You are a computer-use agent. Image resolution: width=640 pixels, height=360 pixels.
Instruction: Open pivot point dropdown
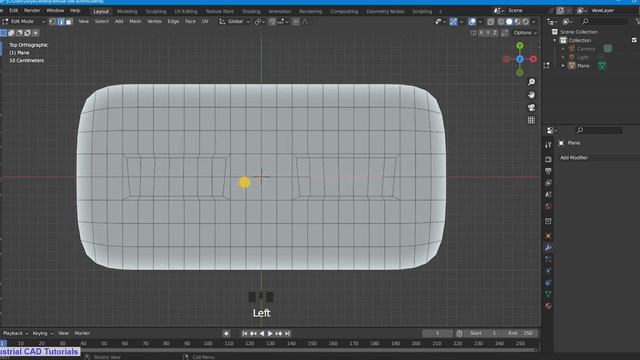[x=260, y=22]
